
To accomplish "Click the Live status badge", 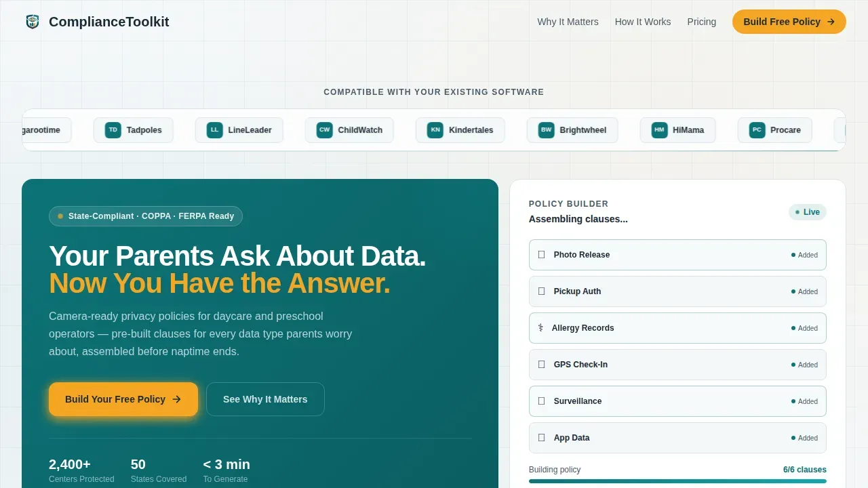I will [x=808, y=212].
